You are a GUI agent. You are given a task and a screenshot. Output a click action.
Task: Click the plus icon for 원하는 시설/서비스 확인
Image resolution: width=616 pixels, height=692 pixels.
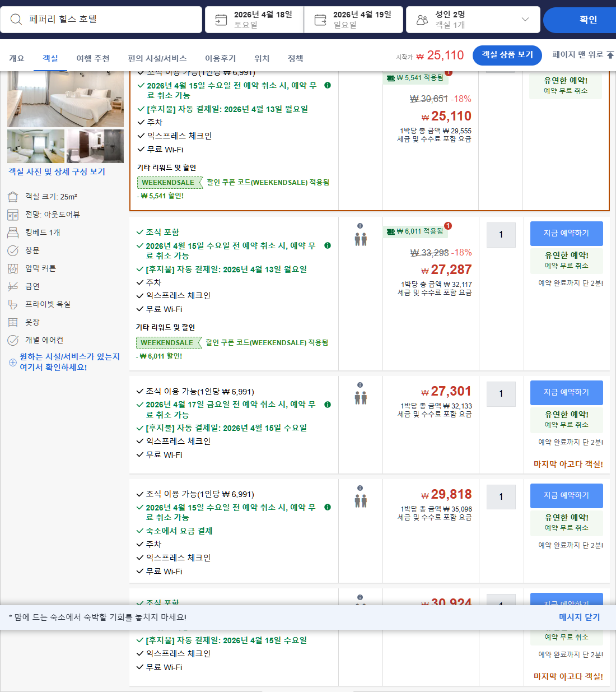pyautogui.click(x=13, y=363)
